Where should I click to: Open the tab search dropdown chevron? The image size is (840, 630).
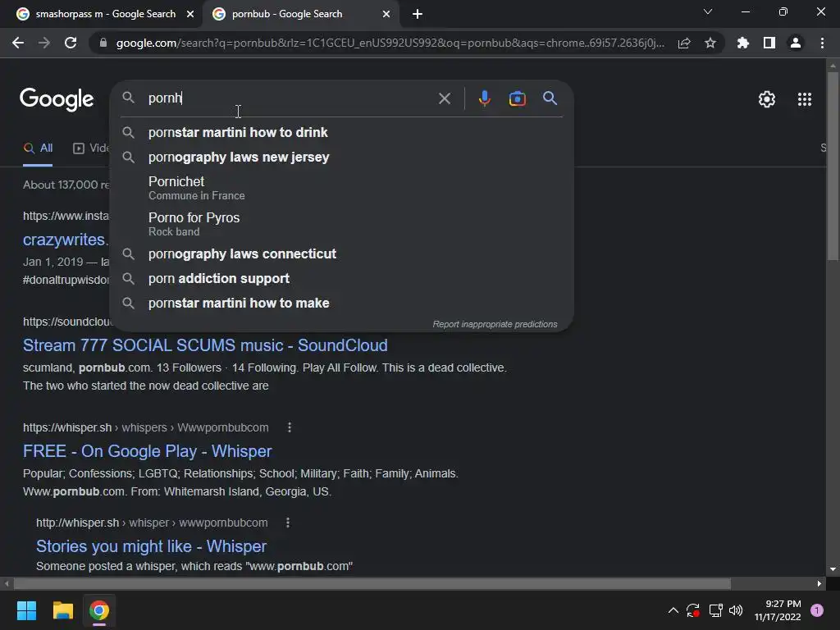pyautogui.click(x=708, y=11)
